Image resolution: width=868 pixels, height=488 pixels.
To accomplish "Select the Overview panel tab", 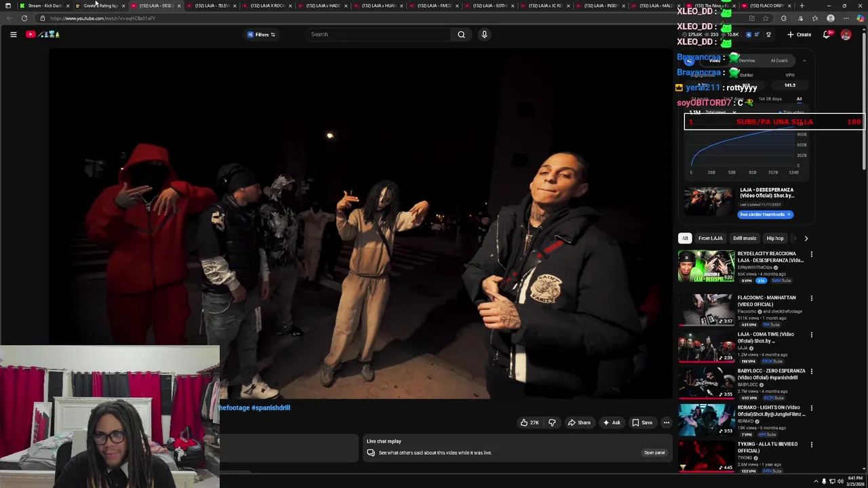I will point(747,61).
